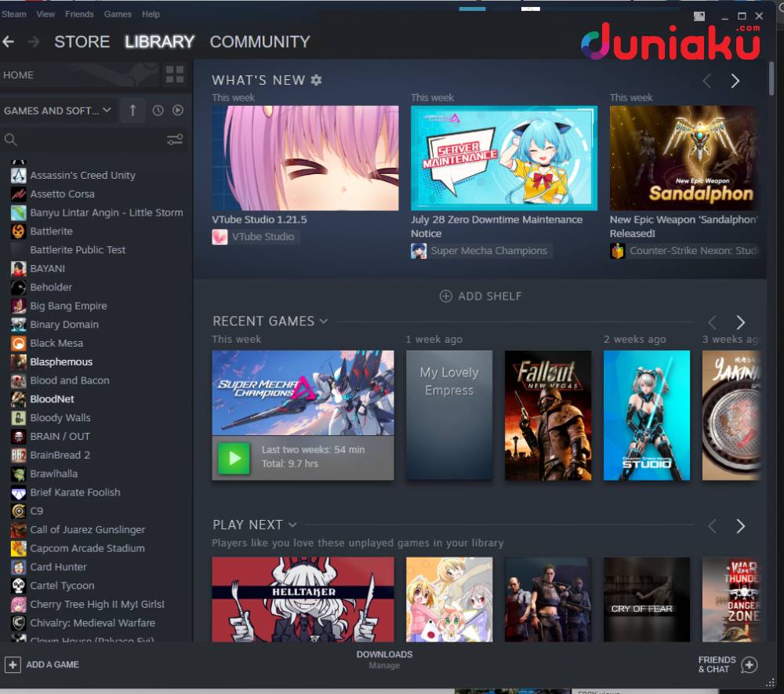Click the Super Mecha Champions small icon under the news
This screenshot has width=784, height=694.
[x=419, y=251]
